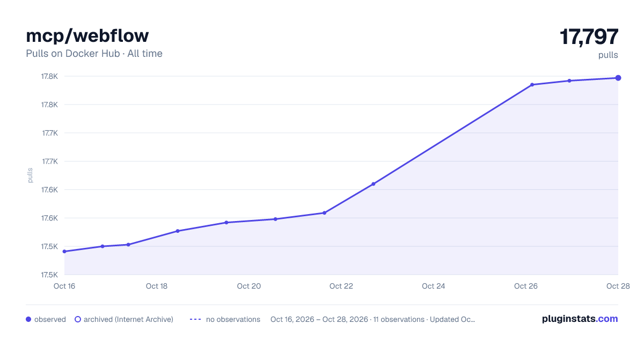Click the no observations dashed-line legend icon
Viewport: 644px width, 338px height.
(195, 319)
